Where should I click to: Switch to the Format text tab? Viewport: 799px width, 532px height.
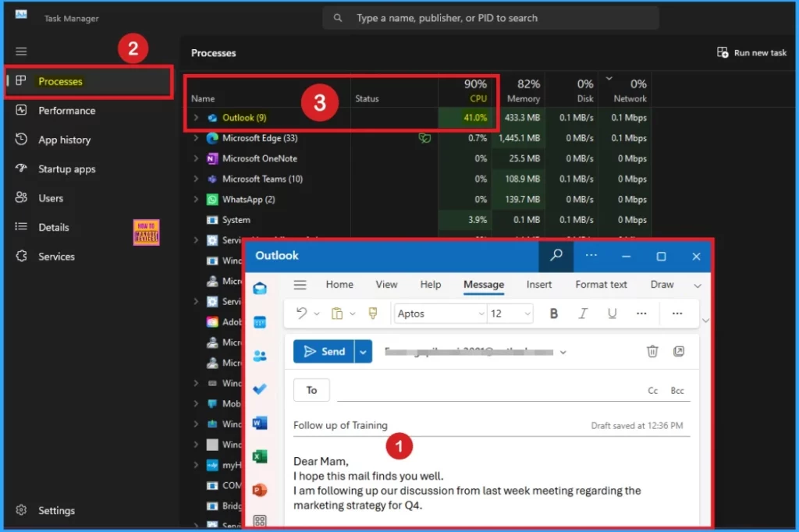[601, 285]
